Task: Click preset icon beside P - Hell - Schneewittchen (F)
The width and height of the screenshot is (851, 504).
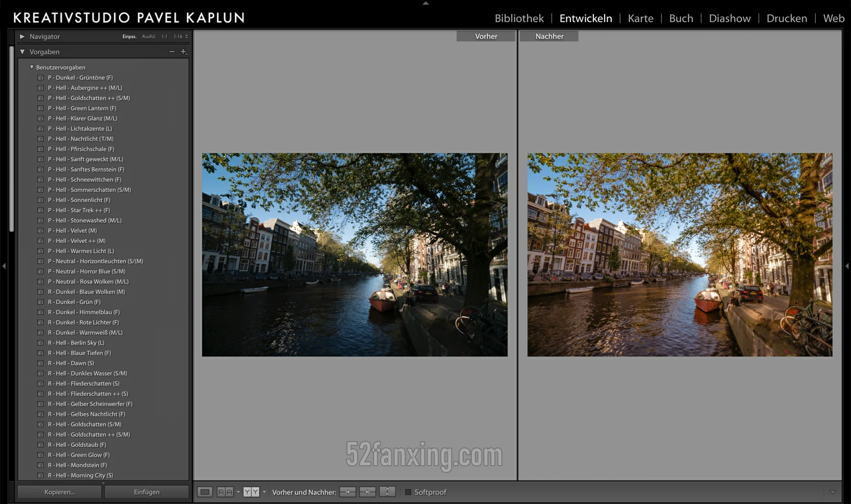Action: pos(40,180)
